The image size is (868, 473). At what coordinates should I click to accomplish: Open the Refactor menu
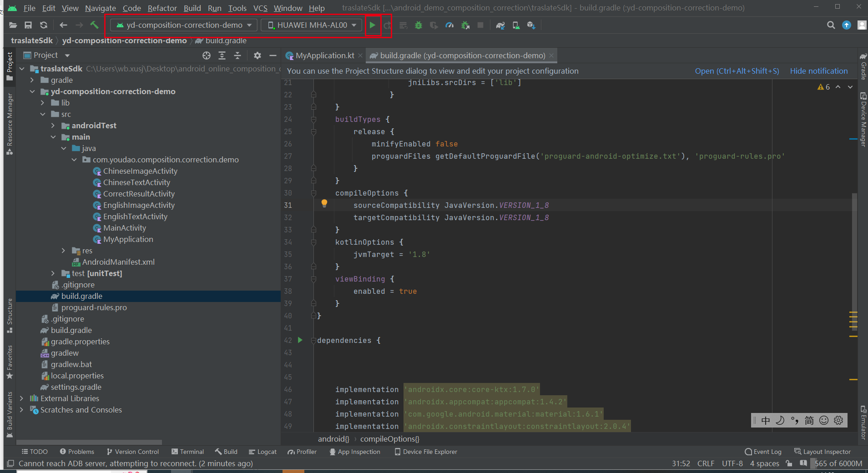(162, 8)
